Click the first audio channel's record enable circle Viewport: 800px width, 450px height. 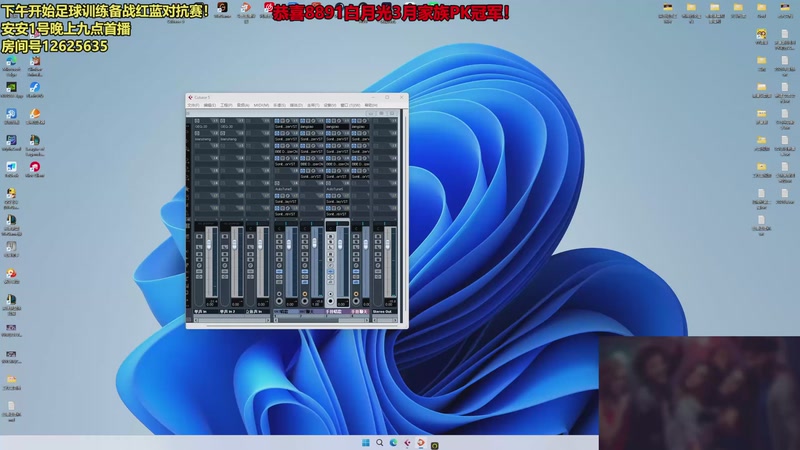coord(279,301)
